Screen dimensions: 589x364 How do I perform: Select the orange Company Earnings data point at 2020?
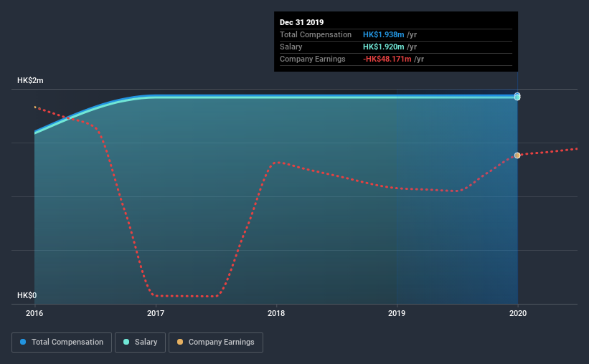517,155
